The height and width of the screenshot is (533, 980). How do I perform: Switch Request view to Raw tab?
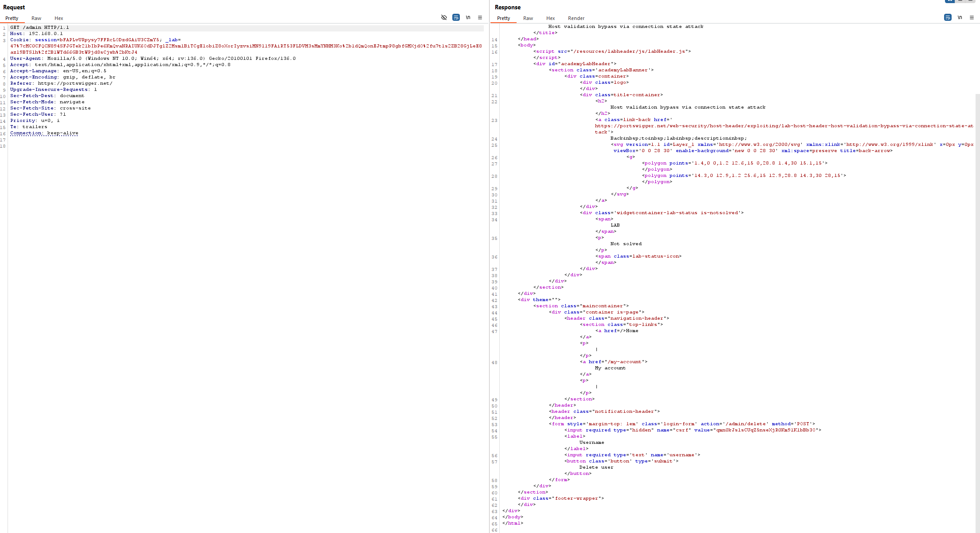tap(36, 18)
